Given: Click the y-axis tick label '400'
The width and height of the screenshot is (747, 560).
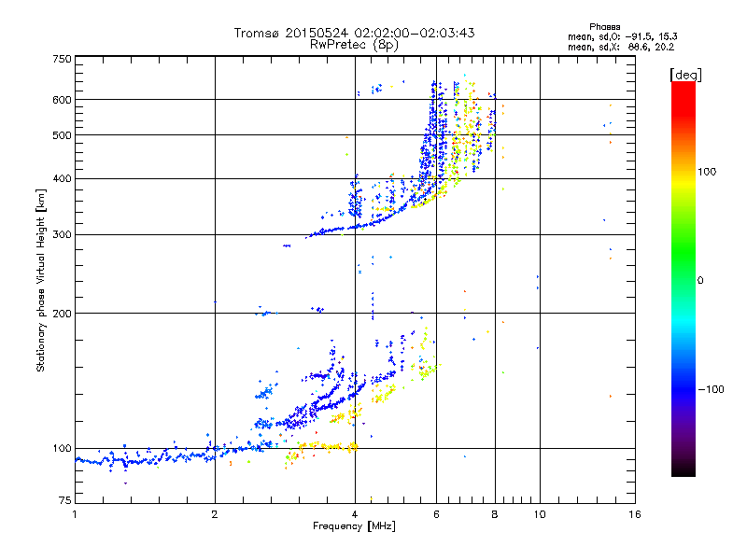Looking at the screenshot, I should (x=63, y=179).
